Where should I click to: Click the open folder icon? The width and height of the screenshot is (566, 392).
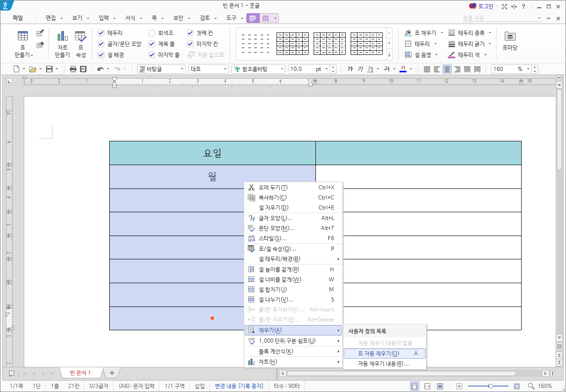point(32,69)
